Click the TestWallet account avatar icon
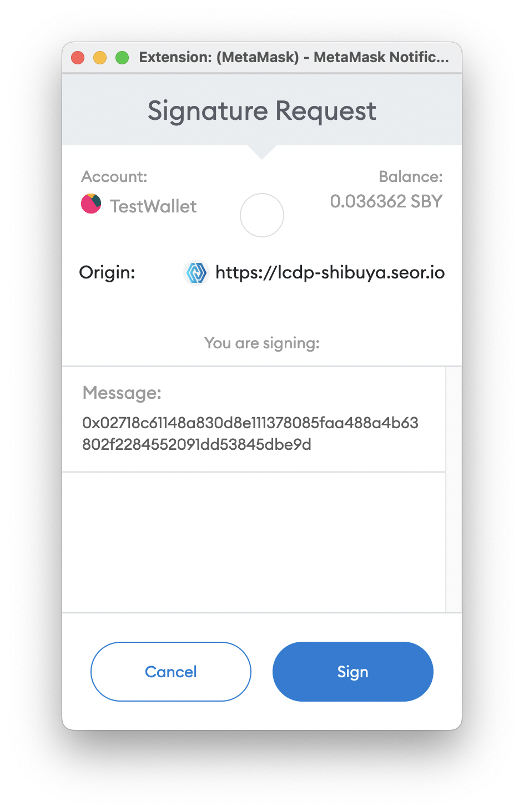Screen dimensions: 524x812 pyautogui.click(x=91, y=204)
